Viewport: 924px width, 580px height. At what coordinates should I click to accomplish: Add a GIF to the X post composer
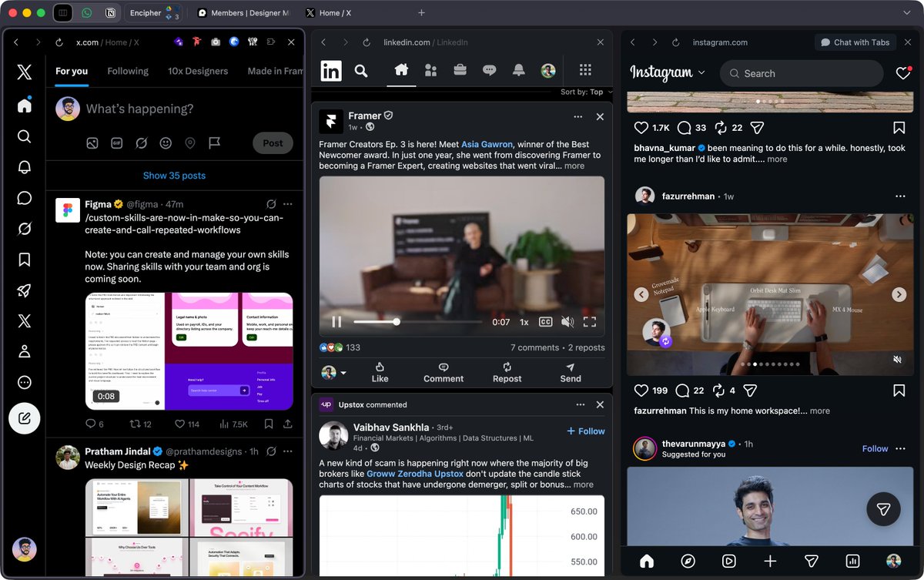[116, 143]
